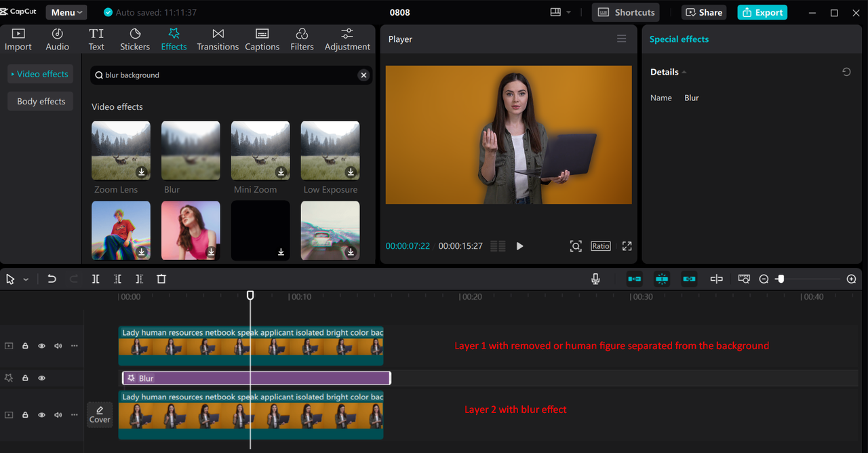Expand the Video effects category
Screen dimensions: 868x453
pyautogui.click(x=40, y=74)
